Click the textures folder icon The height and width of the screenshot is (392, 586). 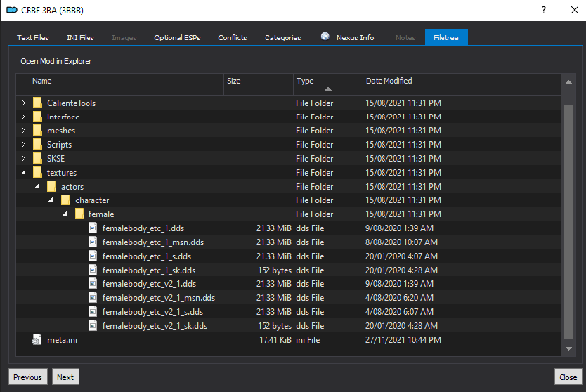click(x=37, y=172)
